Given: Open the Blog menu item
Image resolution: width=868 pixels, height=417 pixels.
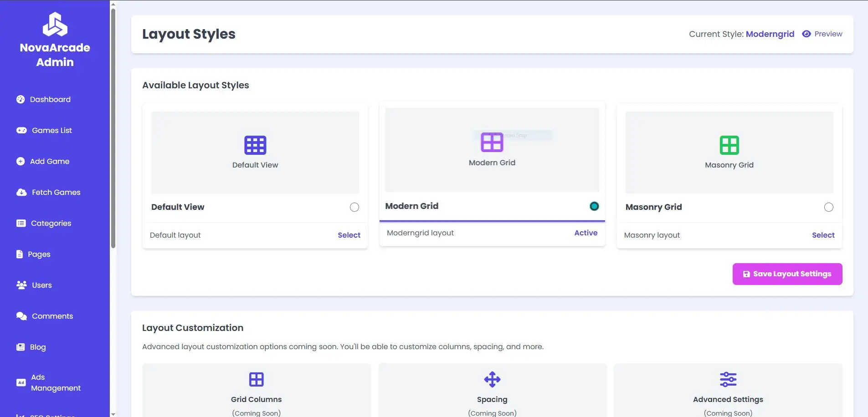Looking at the screenshot, I should (38, 347).
